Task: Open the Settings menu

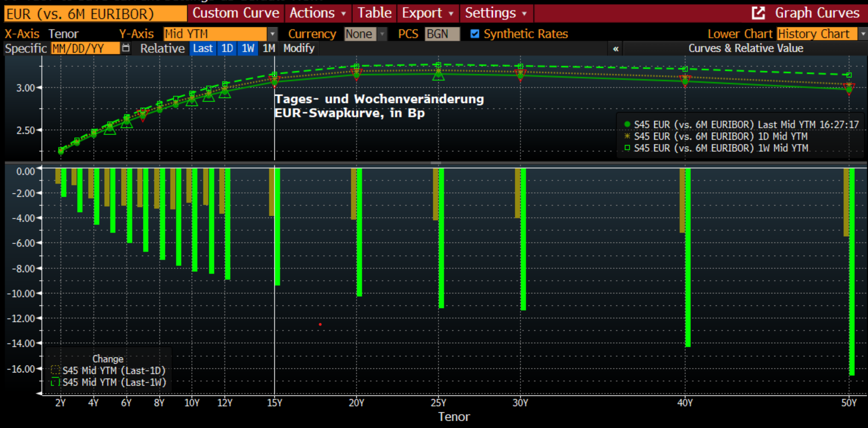Action: click(x=495, y=13)
